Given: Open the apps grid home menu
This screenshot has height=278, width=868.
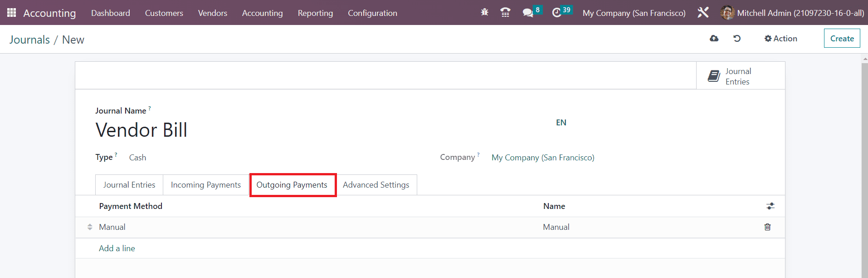Looking at the screenshot, I should (11, 13).
